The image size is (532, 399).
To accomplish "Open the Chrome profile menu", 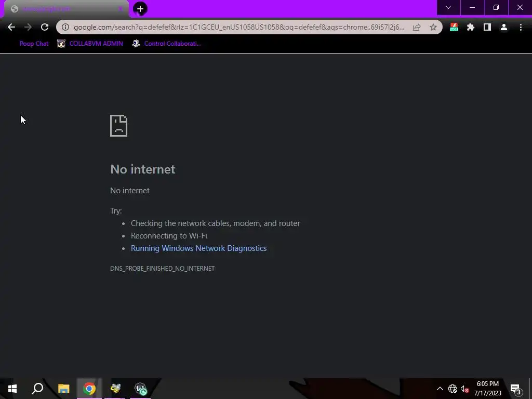I will [x=504, y=27].
